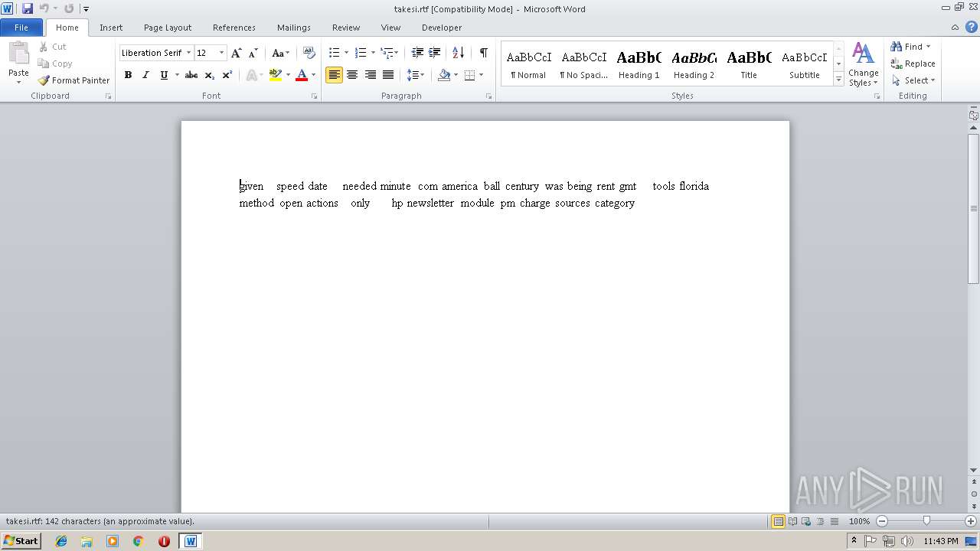Screen dimensions: 980x551
Task: Open the Bullets dropdown arrow
Action: click(346, 53)
